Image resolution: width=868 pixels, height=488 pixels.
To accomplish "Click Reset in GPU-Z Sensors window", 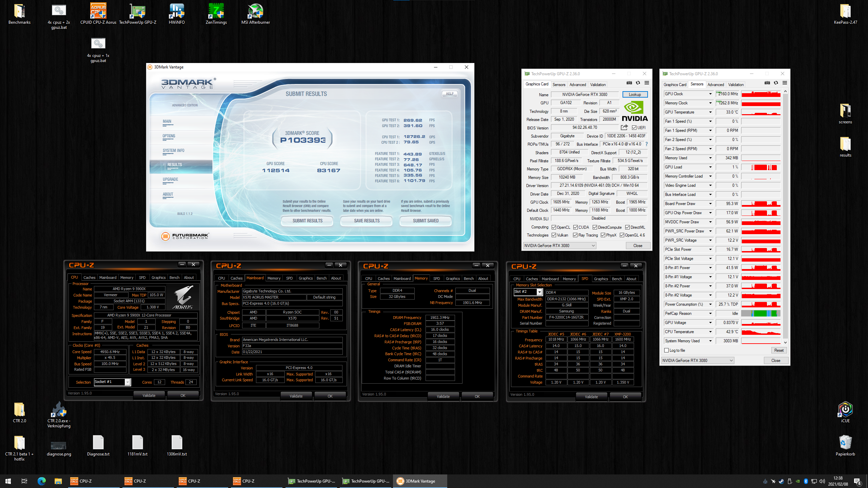I will coord(778,350).
